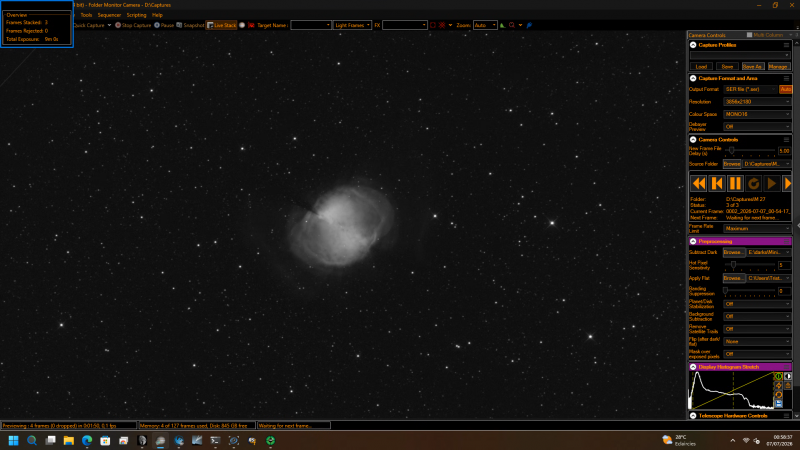Save the histogram stretch with disk icon

(x=779, y=404)
